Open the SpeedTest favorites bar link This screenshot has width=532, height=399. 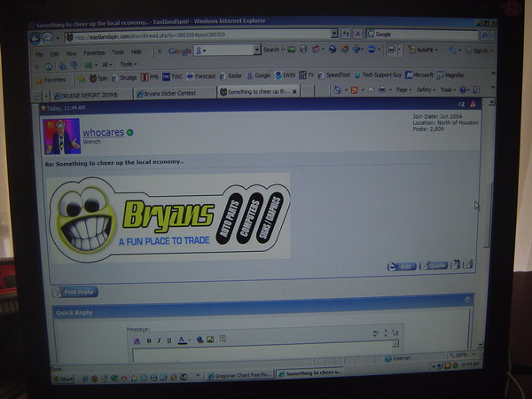point(334,75)
